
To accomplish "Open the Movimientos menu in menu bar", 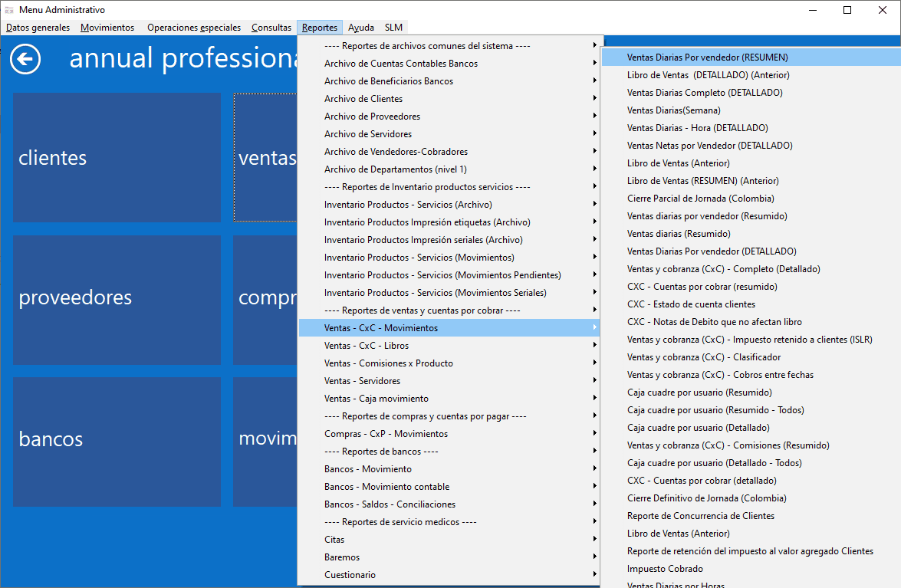I will click(107, 28).
